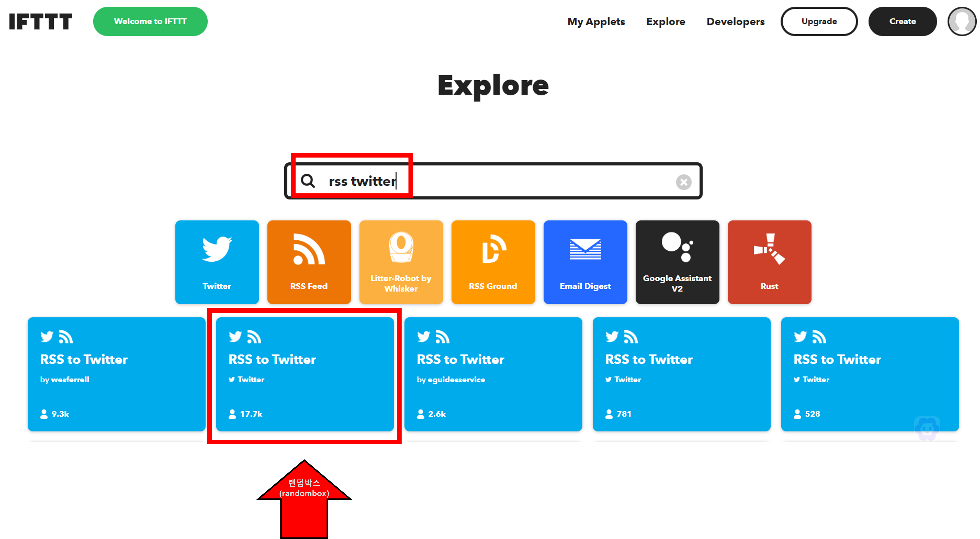Open the Rust service tile
This screenshot has width=980, height=539.
pos(769,262)
